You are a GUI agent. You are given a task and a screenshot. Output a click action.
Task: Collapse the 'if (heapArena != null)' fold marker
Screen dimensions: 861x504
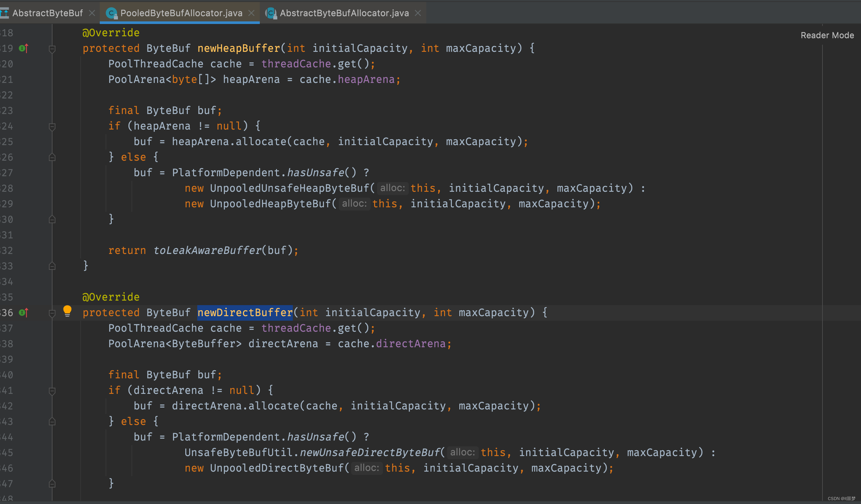(52, 127)
